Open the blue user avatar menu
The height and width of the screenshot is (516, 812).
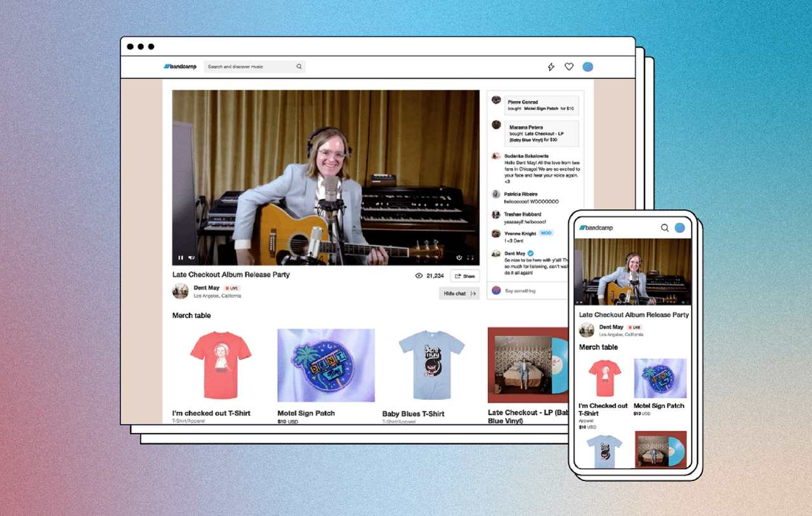(587, 67)
